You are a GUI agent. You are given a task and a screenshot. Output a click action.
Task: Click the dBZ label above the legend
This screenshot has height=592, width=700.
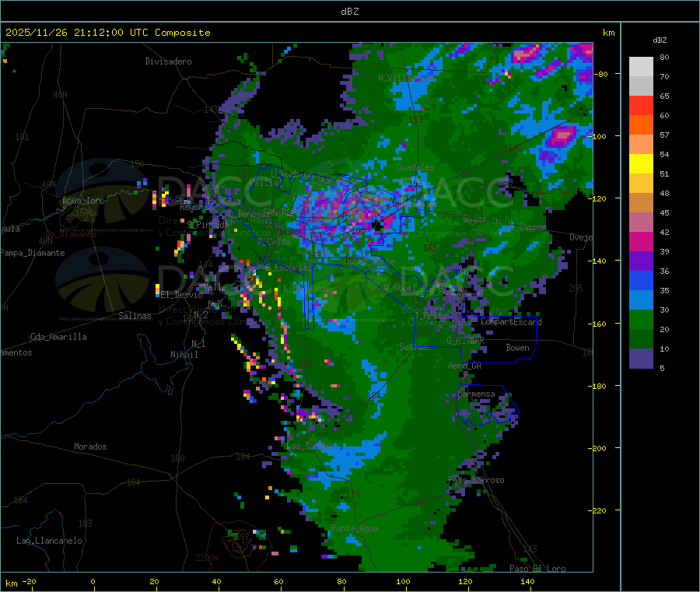[x=660, y=40]
